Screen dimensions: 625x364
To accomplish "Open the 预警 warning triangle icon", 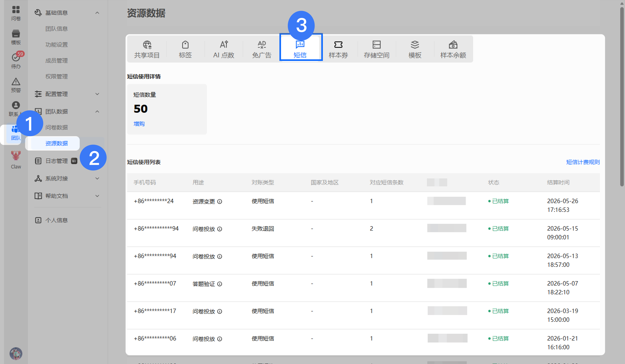I will (16, 85).
